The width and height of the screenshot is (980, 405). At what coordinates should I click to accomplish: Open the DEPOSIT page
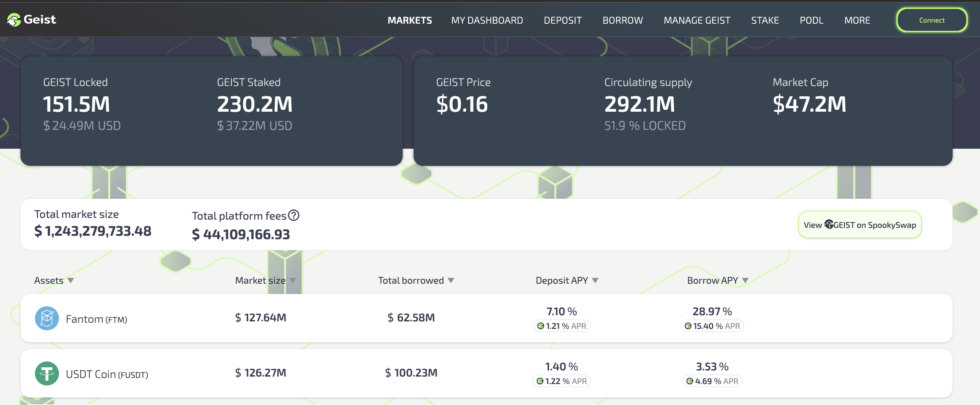coord(563,20)
